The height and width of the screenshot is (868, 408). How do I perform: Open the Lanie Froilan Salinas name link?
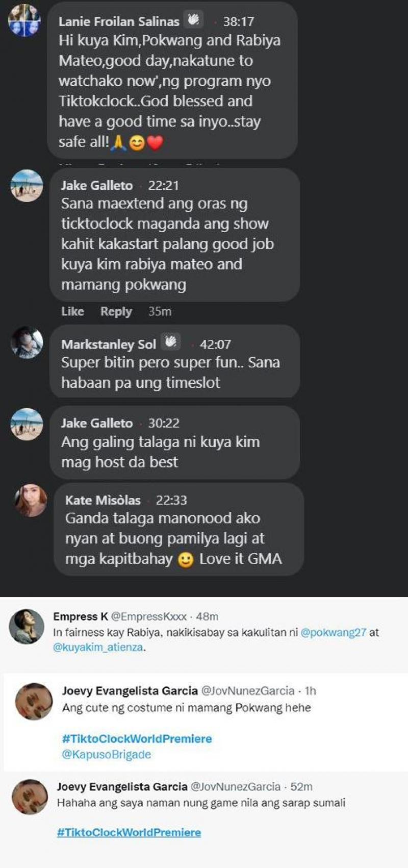click(x=119, y=21)
